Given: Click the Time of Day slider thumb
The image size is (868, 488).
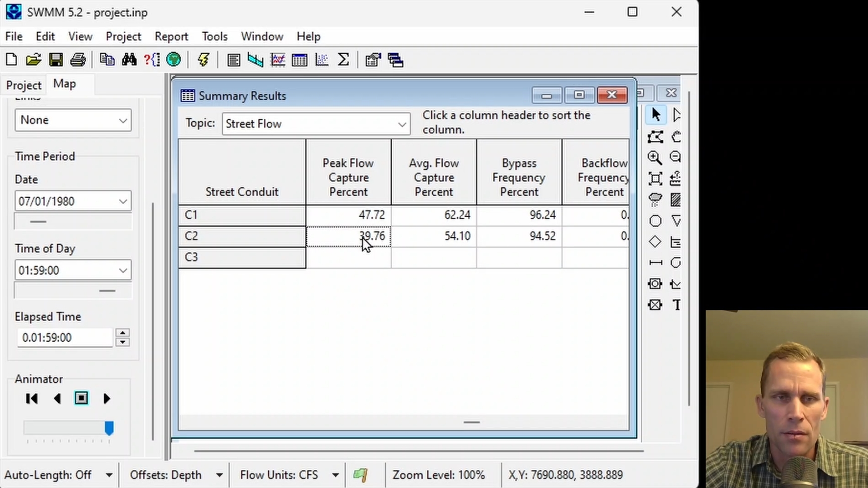Looking at the screenshot, I should point(107,291).
